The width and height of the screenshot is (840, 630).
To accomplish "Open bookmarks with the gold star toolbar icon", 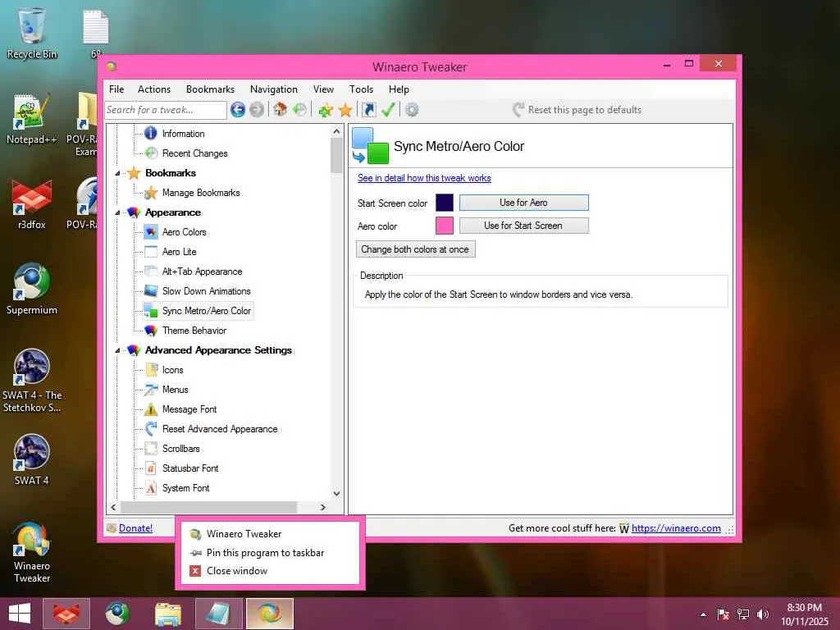I will 345,111.
